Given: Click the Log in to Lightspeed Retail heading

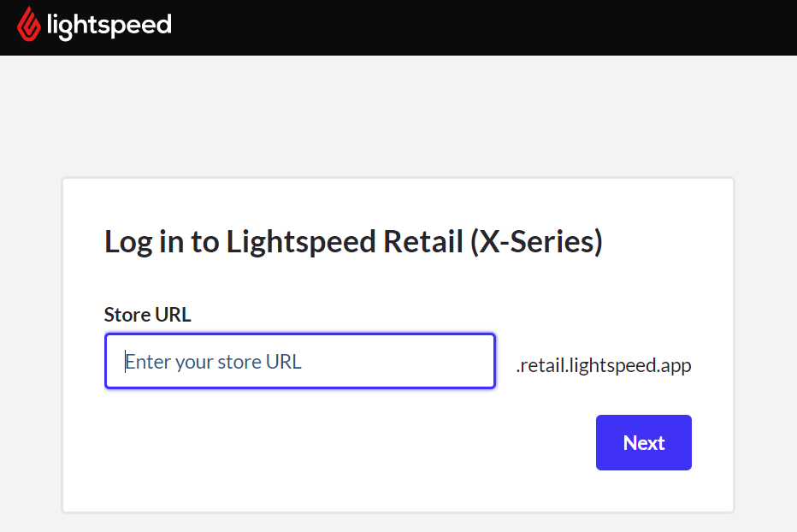Looking at the screenshot, I should (x=353, y=241).
